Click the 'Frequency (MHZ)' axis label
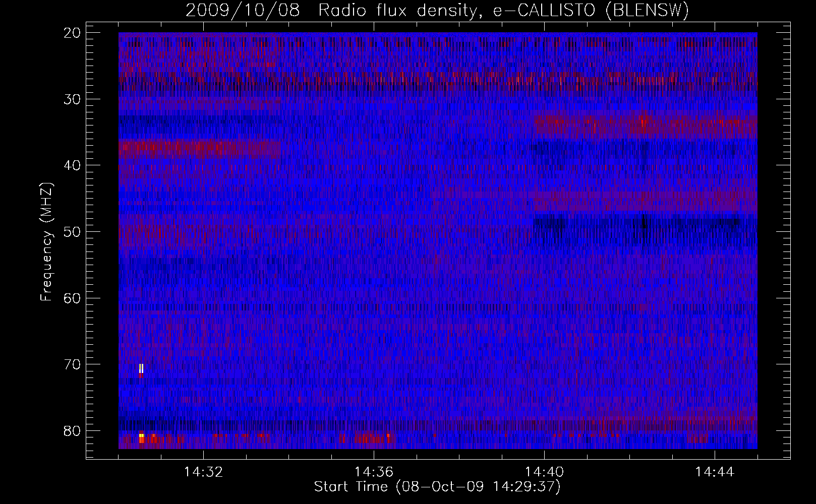Viewport: 816px width, 504px height. pyautogui.click(x=46, y=242)
